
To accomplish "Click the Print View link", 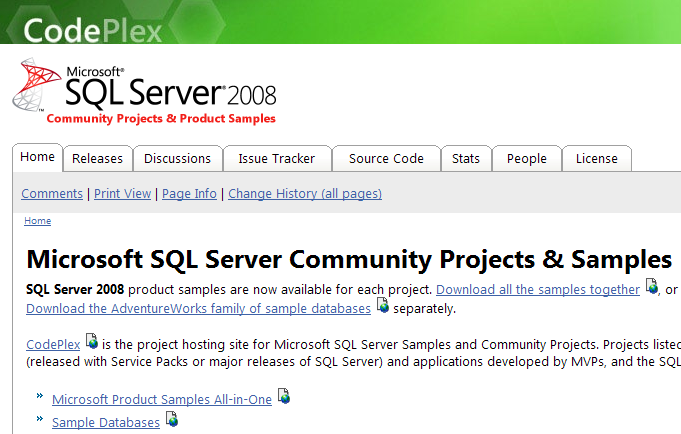I will [x=122, y=193].
